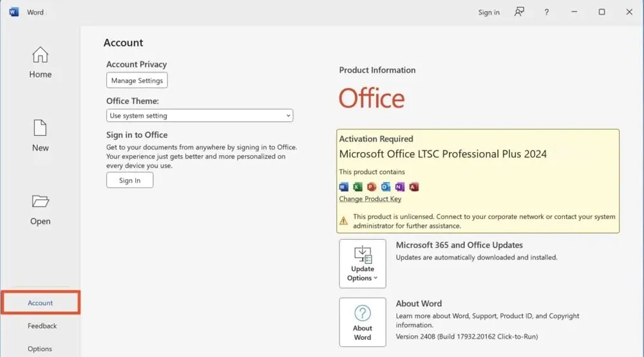Click the Change Product Key link
Viewport: 644px width, 357px height.
[370, 199]
